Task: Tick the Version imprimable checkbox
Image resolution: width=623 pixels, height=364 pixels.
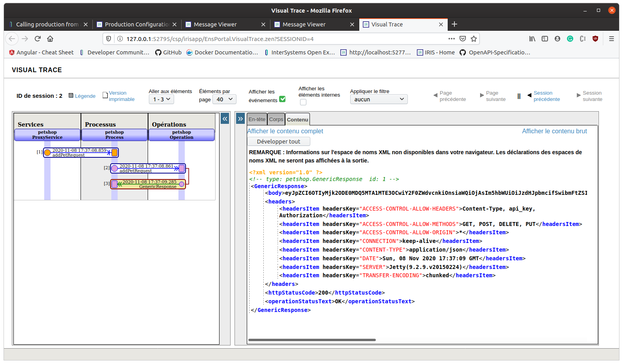Action: [105, 95]
